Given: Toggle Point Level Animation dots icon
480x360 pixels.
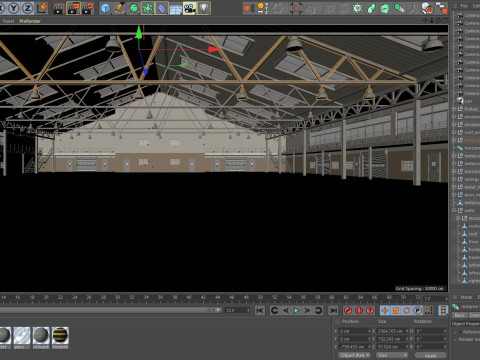Looking at the screenshot, I should (428, 310).
